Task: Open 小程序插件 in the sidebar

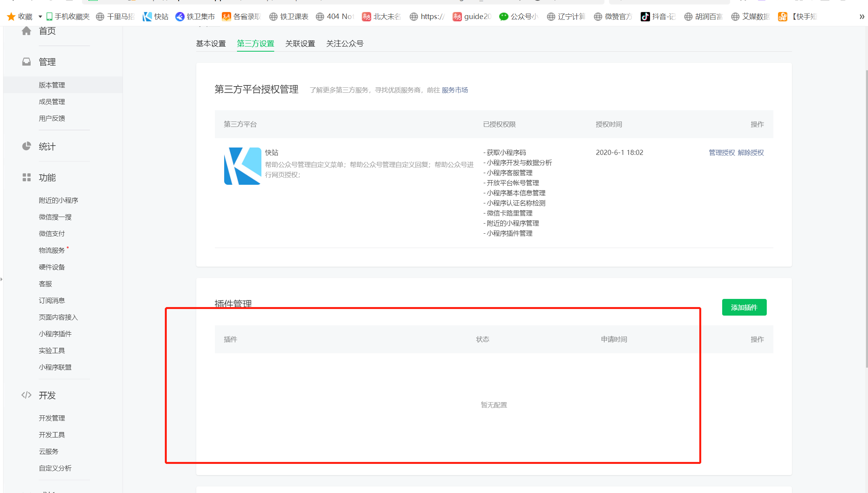Action: [x=55, y=334]
